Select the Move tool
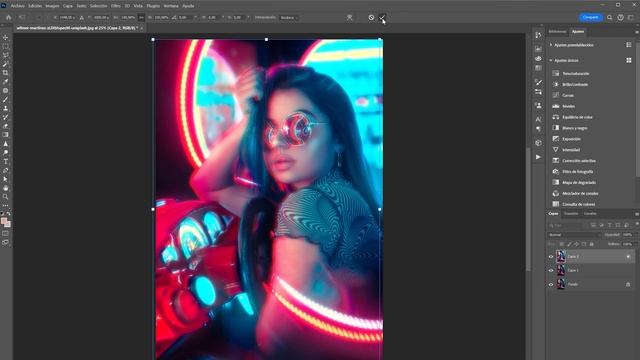The image size is (640, 360). (x=5, y=38)
